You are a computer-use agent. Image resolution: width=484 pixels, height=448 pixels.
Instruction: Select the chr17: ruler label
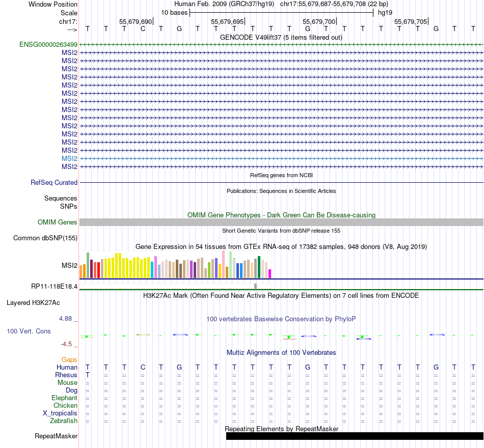[68, 21]
